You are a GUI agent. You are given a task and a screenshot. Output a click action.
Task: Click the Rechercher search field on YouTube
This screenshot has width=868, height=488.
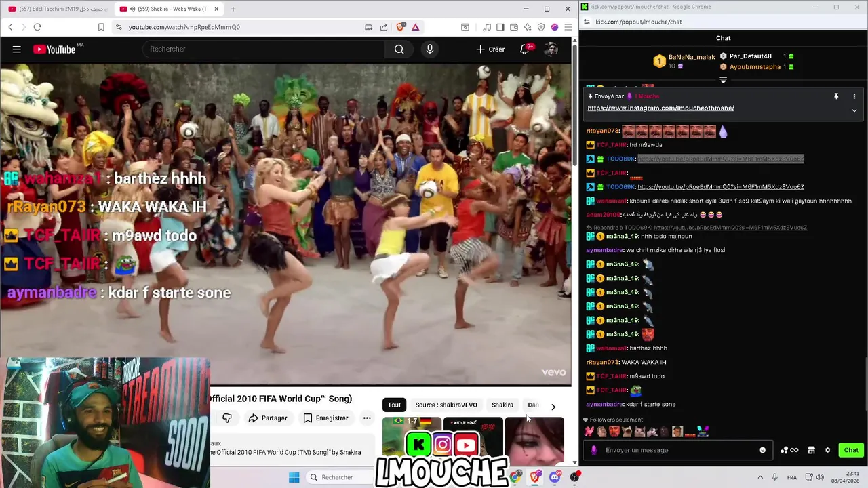pyautogui.click(x=264, y=49)
